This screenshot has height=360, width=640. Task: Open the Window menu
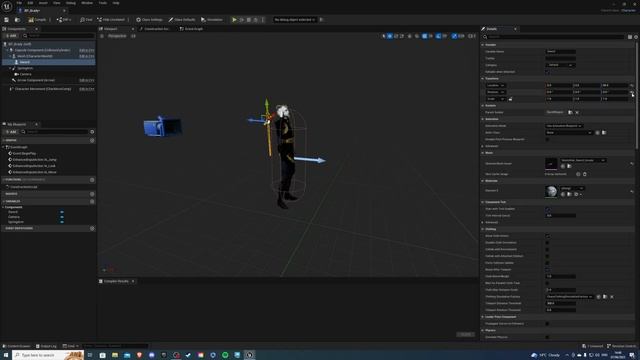87,3
